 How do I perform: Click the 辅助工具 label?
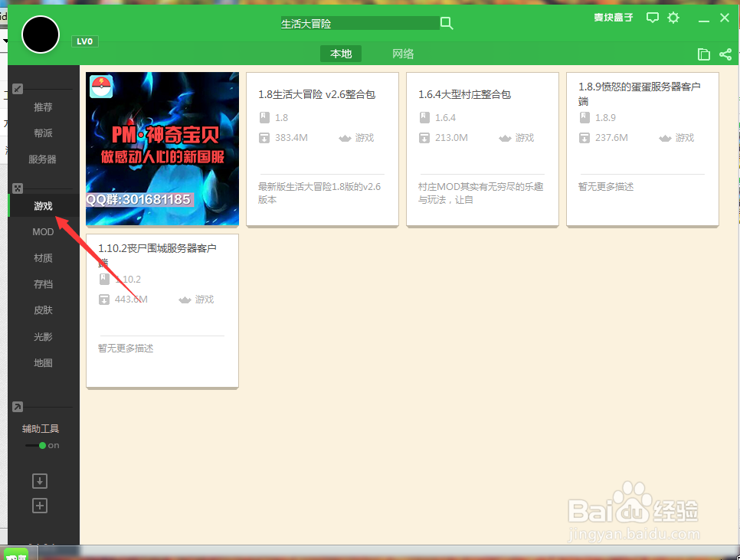pos(41,428)
